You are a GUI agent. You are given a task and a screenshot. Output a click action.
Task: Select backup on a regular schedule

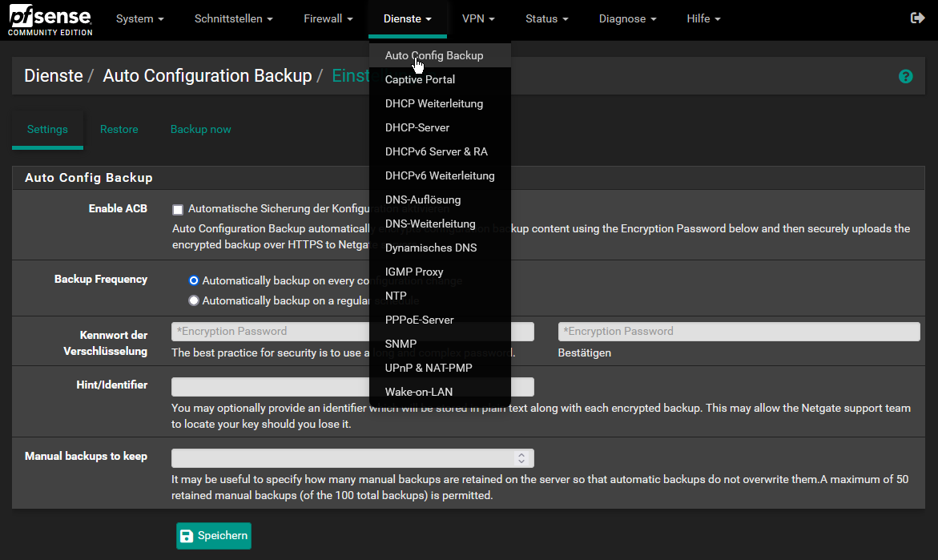193,300
